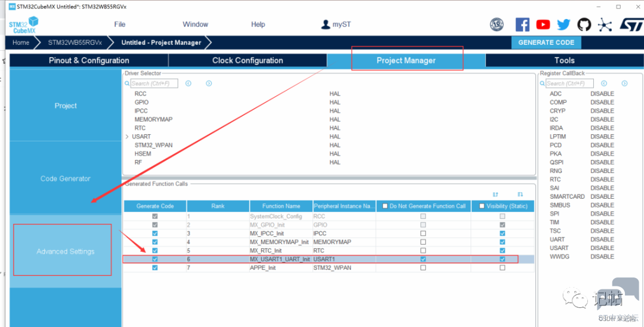Image resolution: width=644 pixels, height=327 pixels.
Task: Go to STM32WB55RGVx breadcrumb
Action: coord(75,42)
